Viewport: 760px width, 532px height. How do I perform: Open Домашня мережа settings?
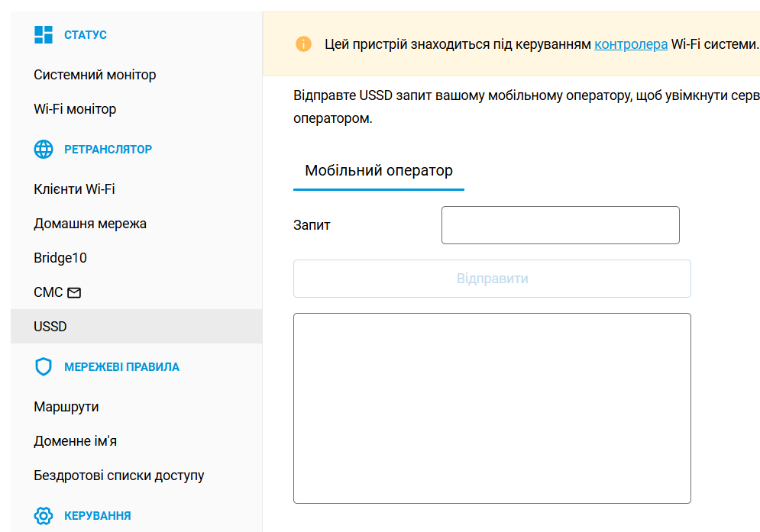tap(90, 224)
